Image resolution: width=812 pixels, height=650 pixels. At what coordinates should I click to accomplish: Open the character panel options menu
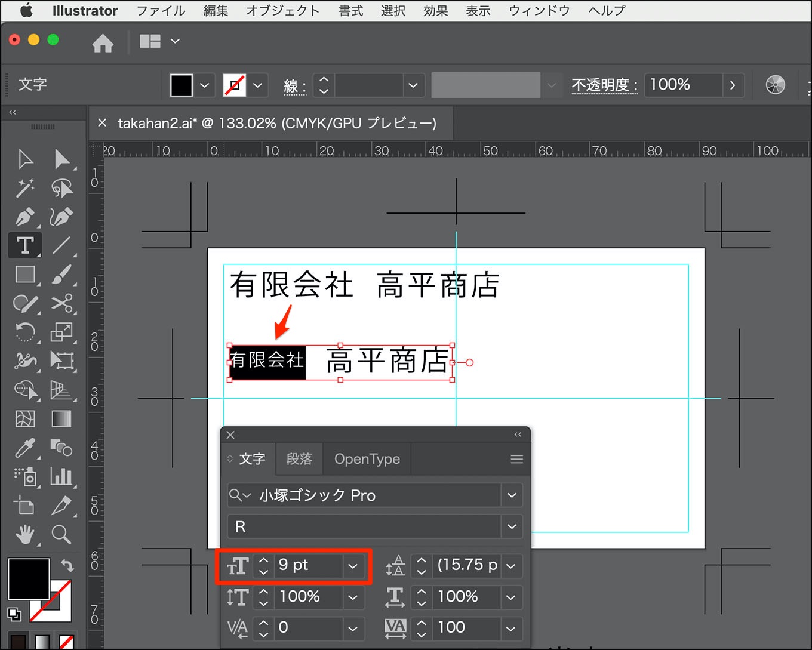(517, 459)
